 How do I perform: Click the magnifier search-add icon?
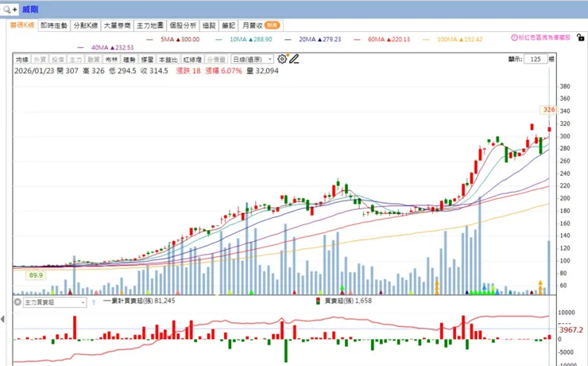[x=9, y=10]
